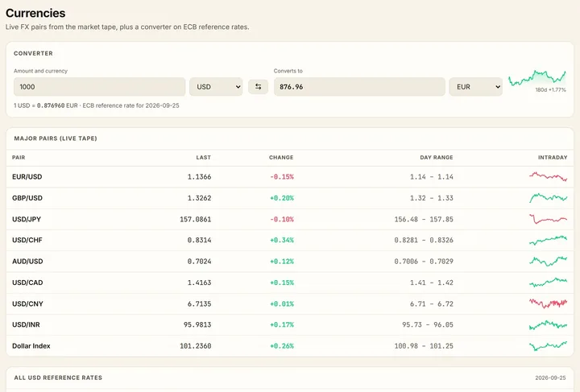Viewport: 580px width, 392px height.
Task: Open the USD source currency dropdown
Action: coord(216,87)
